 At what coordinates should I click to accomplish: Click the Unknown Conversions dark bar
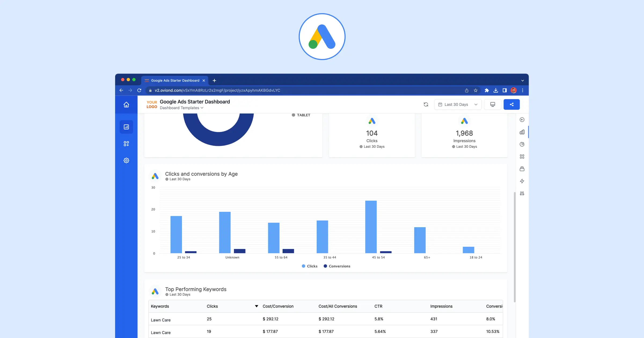click(x=240, y=251)
